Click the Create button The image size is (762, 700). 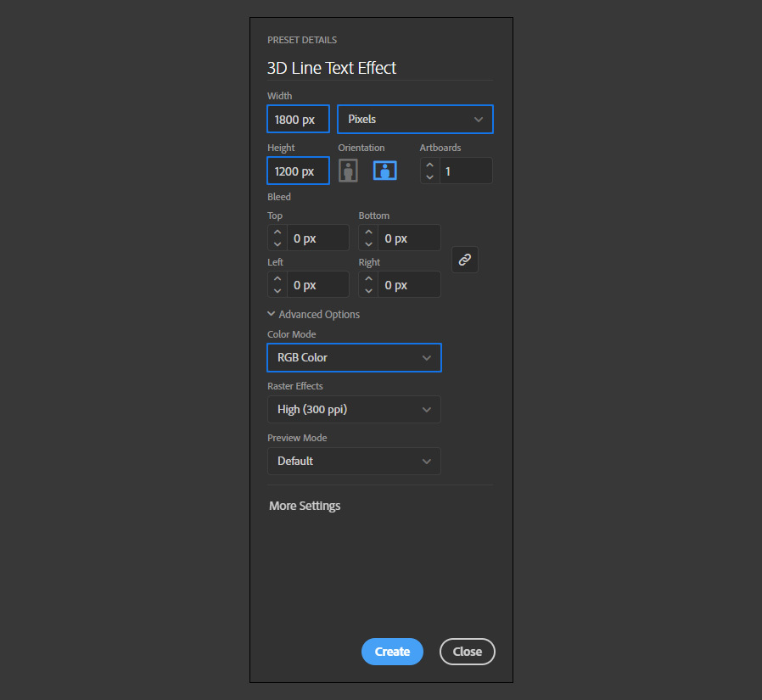pyautogui.click(x=392, y=652)
